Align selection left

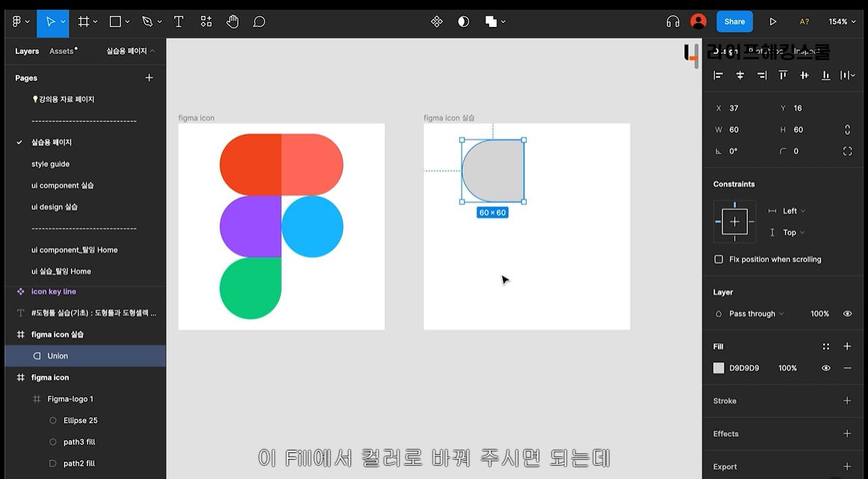coord(718,75)
